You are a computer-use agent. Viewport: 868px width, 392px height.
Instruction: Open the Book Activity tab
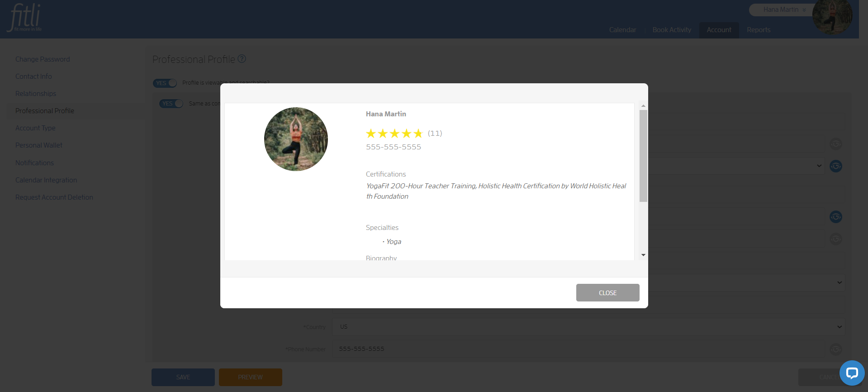pyautogui.click(x=672, y=30)
